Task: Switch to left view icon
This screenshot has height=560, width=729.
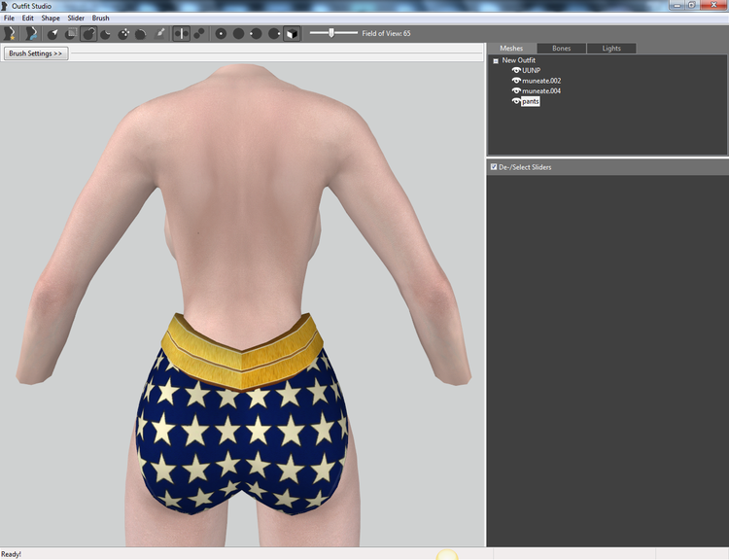Action: pyautogui.click(x=256, y=33)
